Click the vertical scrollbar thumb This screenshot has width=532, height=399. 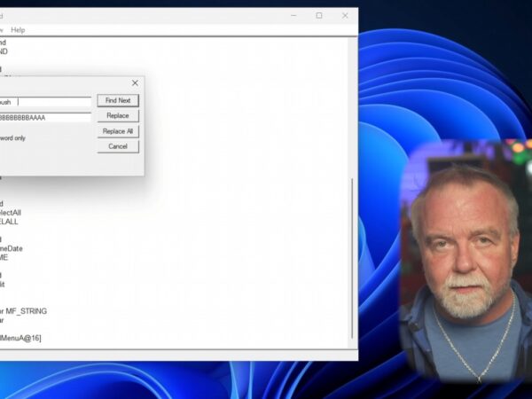pos(352,259)
